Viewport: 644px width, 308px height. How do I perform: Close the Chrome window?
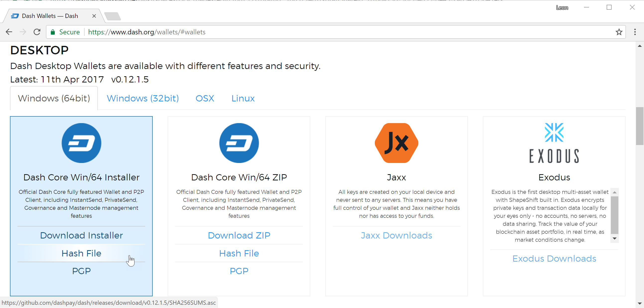click(x=632, y=7)
